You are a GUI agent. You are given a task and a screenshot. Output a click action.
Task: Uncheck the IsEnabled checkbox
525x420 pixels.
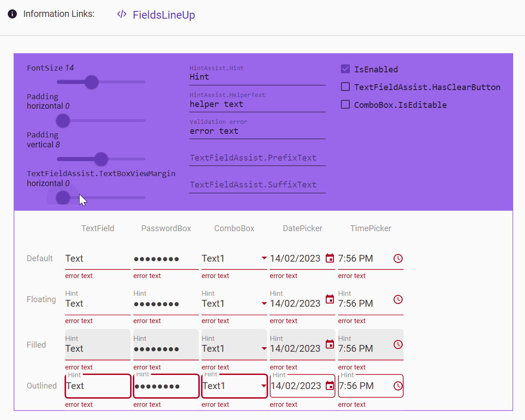(x=345, y=69)
